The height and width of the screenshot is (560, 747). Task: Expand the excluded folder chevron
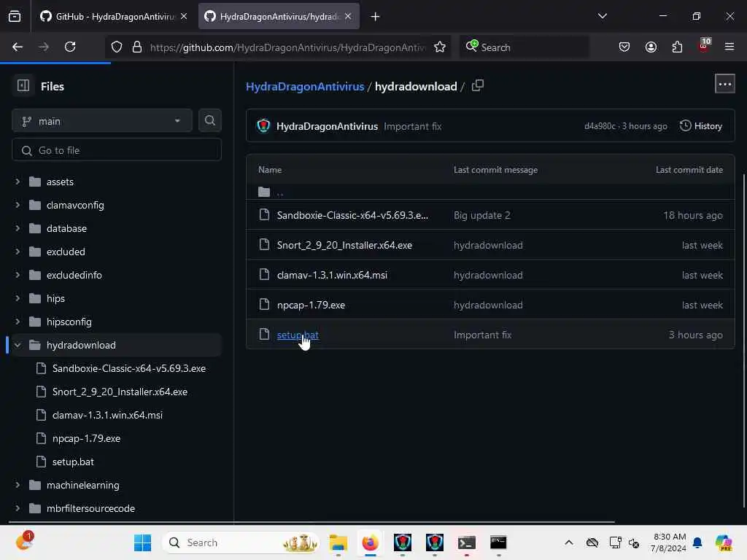coord(18,252)
